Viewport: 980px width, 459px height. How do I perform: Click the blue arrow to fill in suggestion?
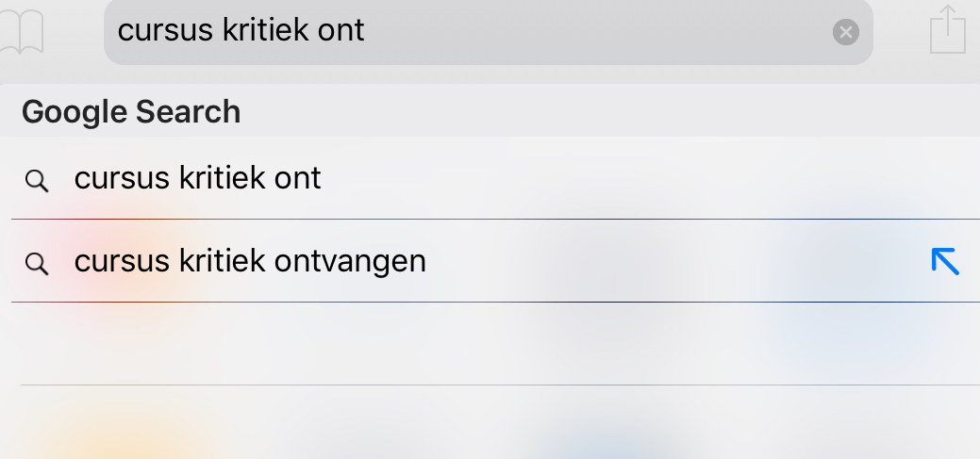click(x=945, y=261)
